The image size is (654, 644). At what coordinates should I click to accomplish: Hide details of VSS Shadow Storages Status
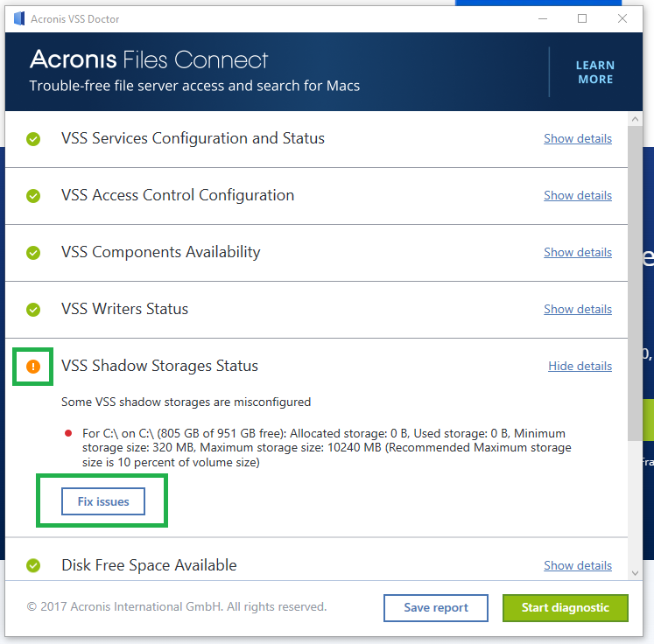click(580, 367)
